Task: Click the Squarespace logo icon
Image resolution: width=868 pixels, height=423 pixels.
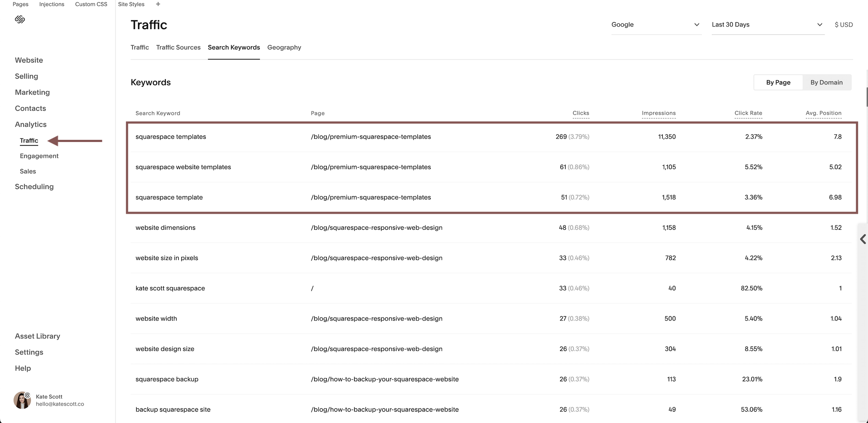Action: point(20,20)
